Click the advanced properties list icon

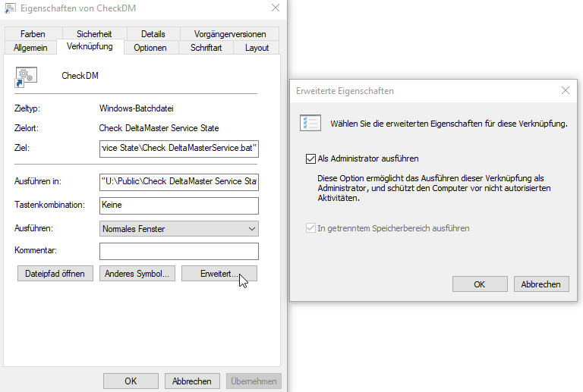point(310,123)
